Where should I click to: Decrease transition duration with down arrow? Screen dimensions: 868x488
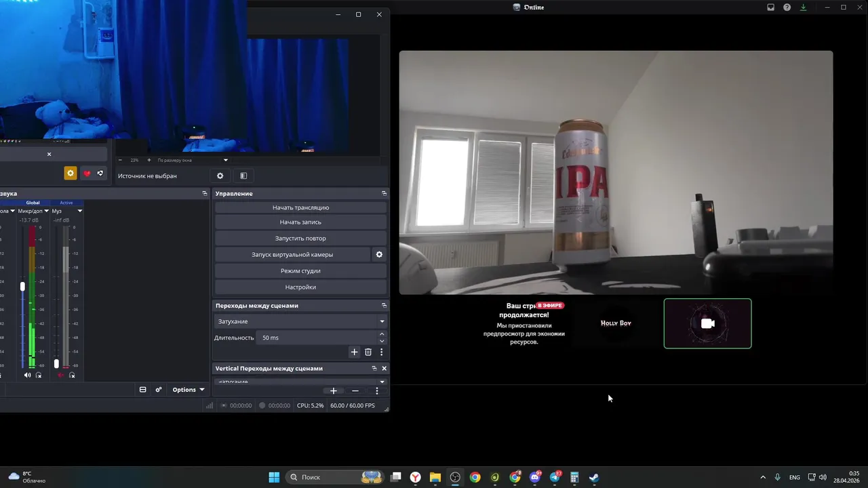pyautogui.click(x=382, y=341)
